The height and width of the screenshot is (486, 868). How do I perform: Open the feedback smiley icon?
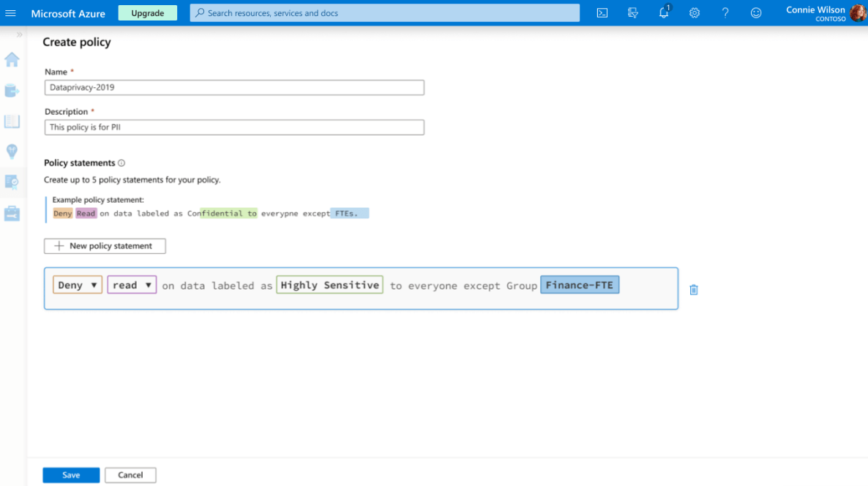point(756,13)
